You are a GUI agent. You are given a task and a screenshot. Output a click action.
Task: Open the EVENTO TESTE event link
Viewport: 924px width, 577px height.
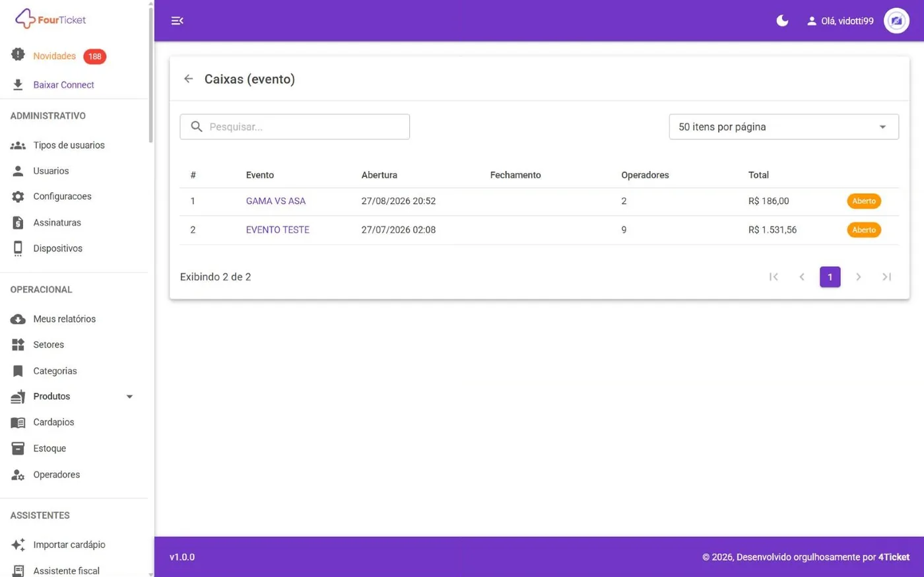pyautogui.click(x=277, y=230)
